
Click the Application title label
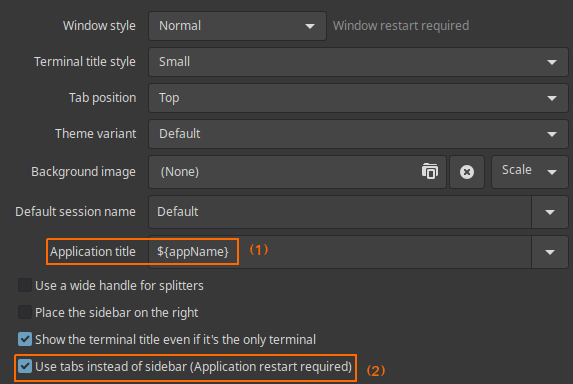(93, 252)
